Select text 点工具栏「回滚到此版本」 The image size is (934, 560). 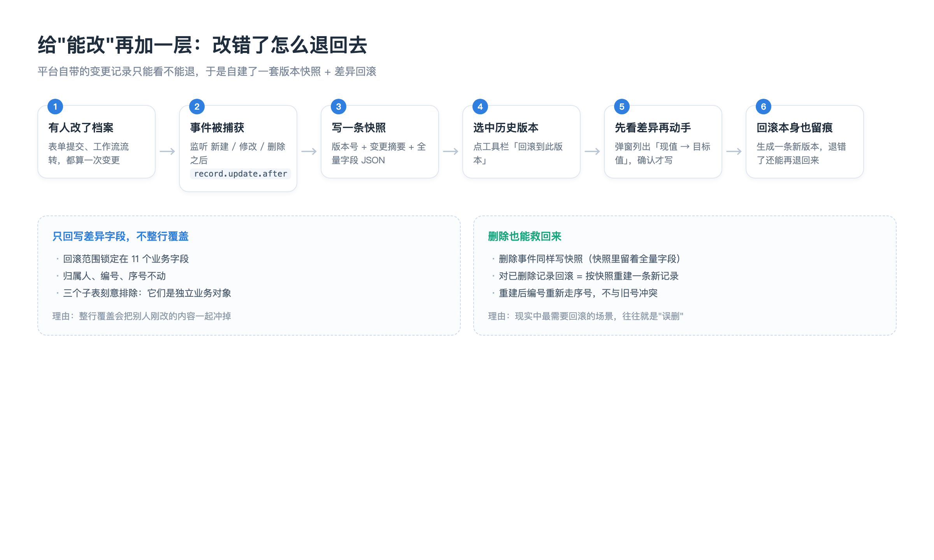pyautogui.click(x=518, y=153)
